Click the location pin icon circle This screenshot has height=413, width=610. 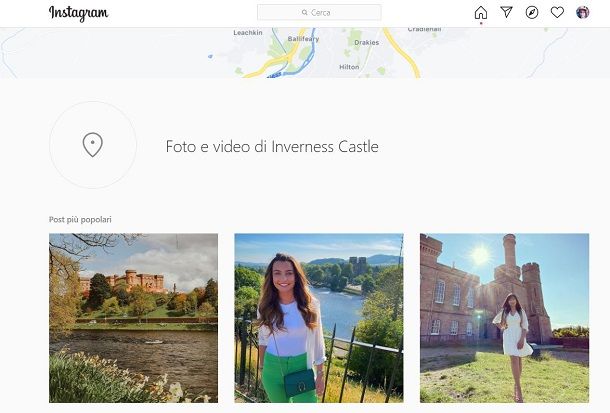point(93,145)
